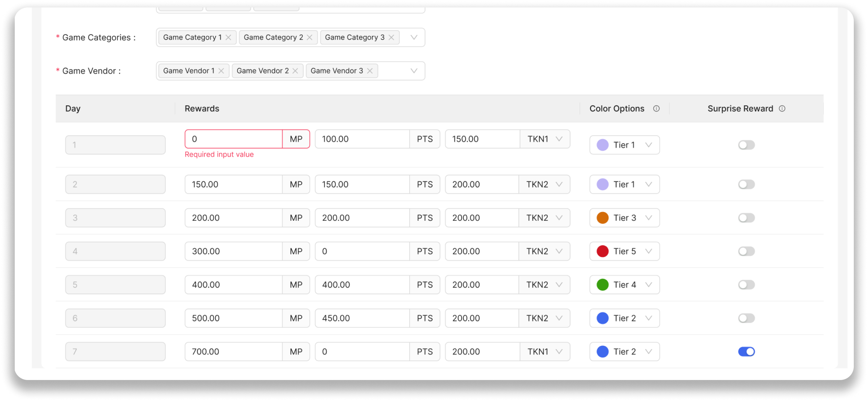868x401 pixels.
Task: Click the Day 1 MP input with error
Action: 234,139
